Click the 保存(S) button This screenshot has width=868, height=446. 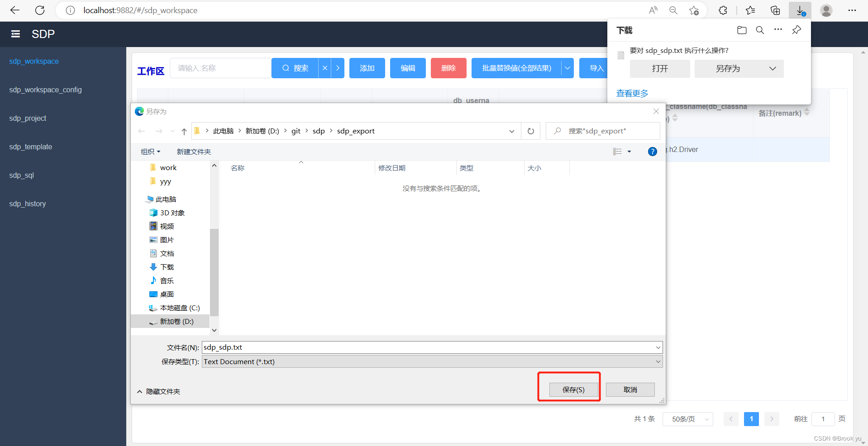(573, 389)
